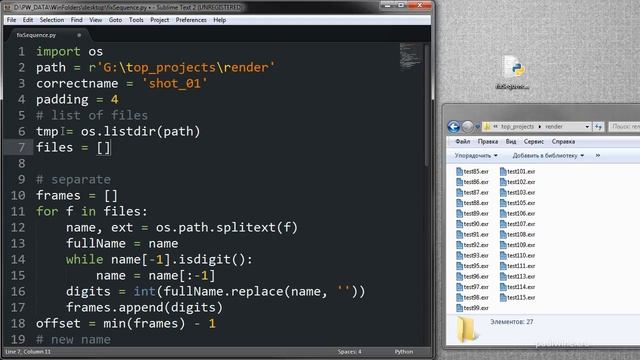Open the Файл menu in Explorer
640x360 pixels.
[462, 142]
